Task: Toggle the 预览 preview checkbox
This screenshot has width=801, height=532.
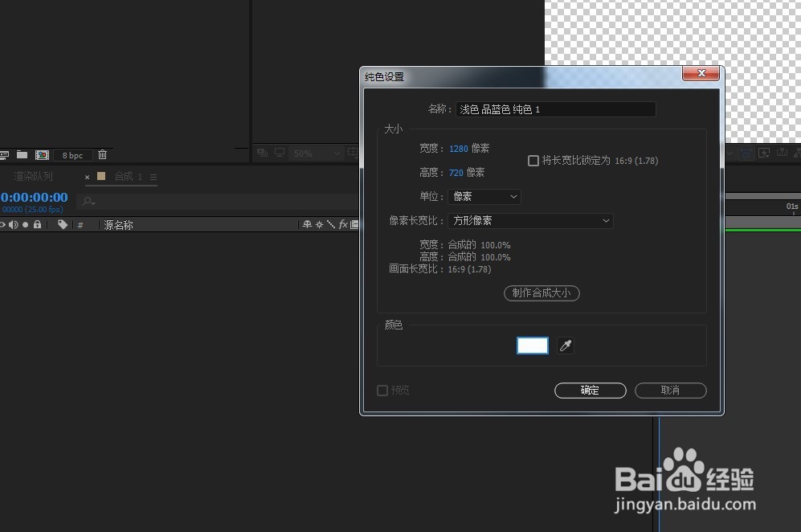Action: click(382, 391)
